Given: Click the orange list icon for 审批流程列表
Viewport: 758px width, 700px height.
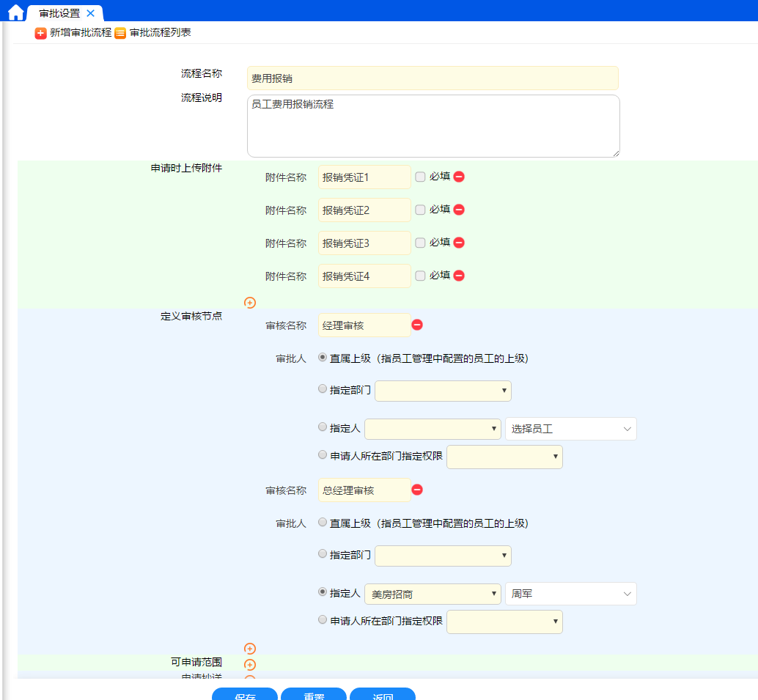Looking at the screenshot, I should coord(120,33).
